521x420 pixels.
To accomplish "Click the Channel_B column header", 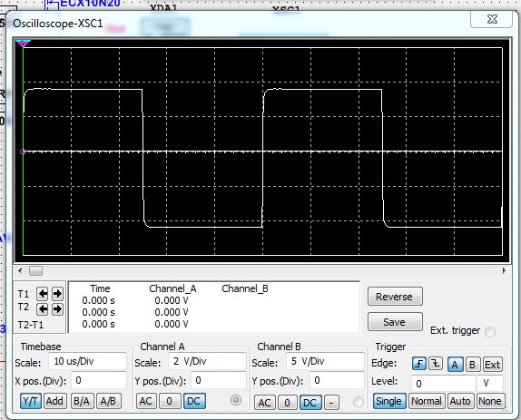I will coord(245,288).
